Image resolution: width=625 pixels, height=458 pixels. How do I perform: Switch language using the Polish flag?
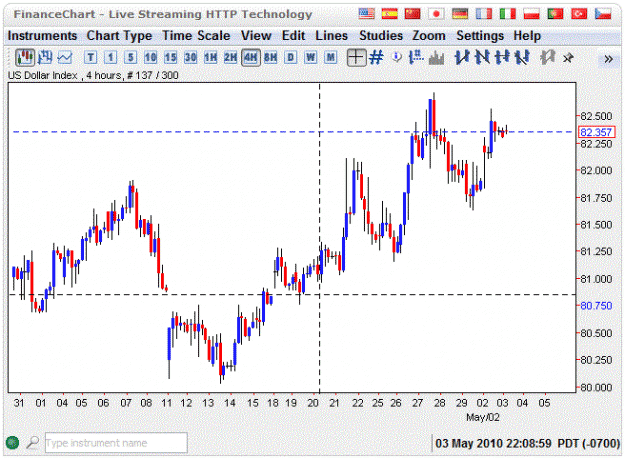pyautogui.click(x=531, y=14)
